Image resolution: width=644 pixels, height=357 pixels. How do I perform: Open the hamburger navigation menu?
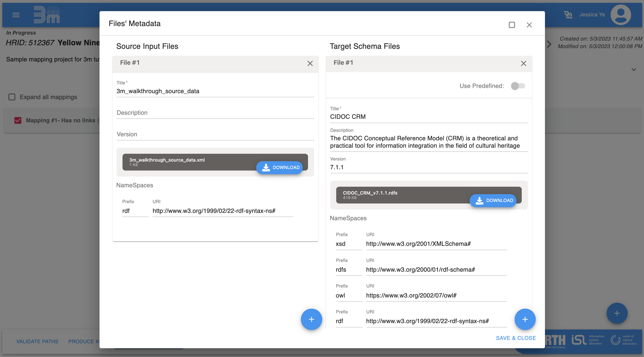(x=16, y=15)
